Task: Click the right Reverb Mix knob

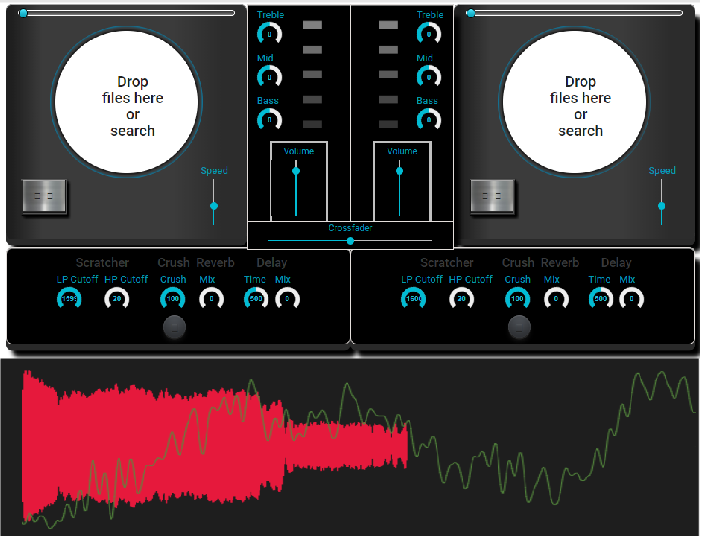Action: coord(554,298)
